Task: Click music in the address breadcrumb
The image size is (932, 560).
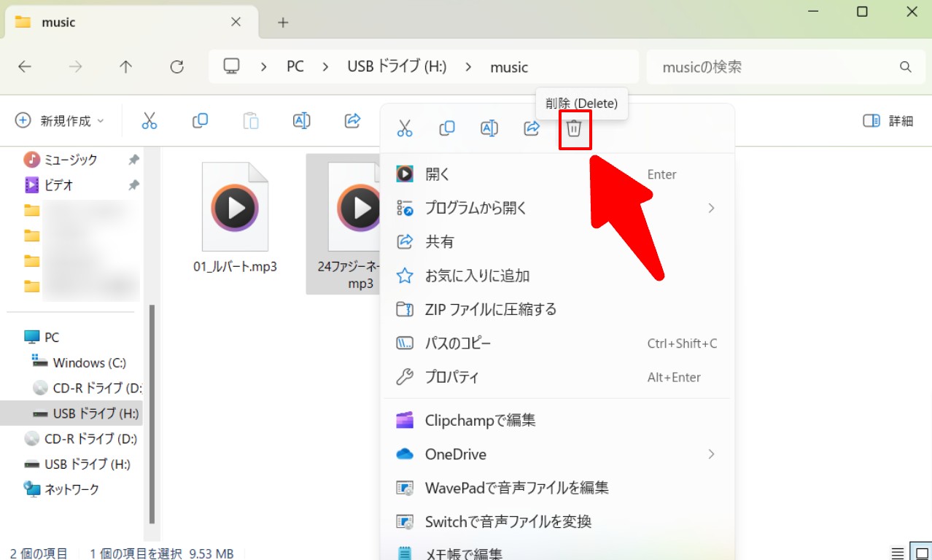Action: (x=509, y=67)
